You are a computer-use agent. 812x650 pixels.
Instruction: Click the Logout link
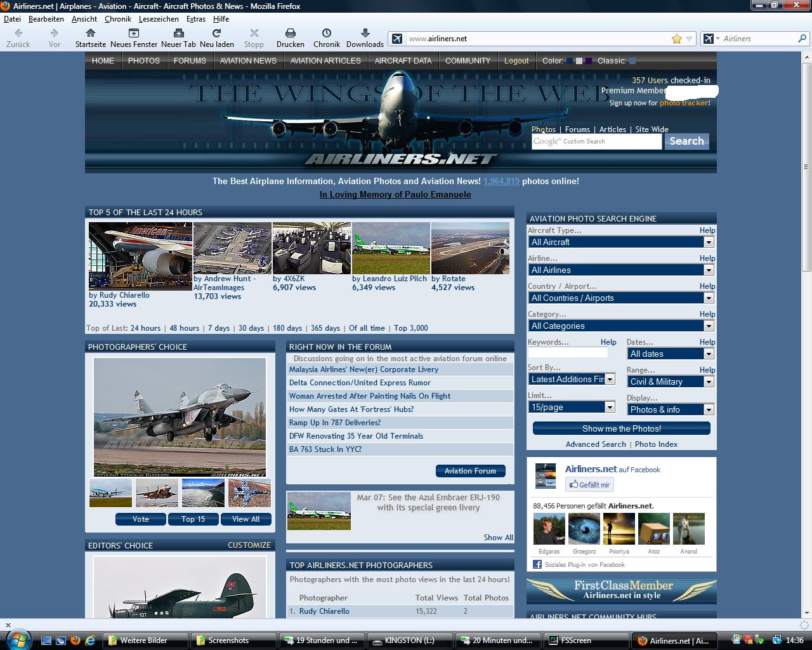pos(516,61)
